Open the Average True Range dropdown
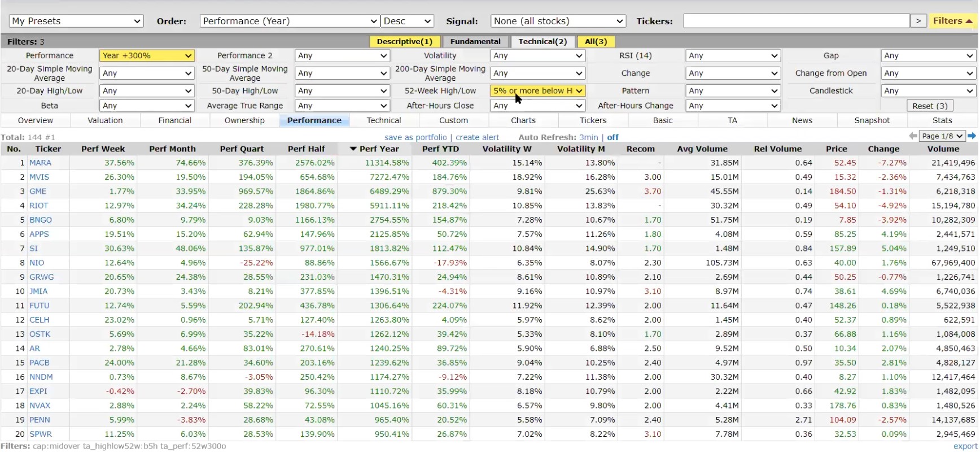 point(342,106)
